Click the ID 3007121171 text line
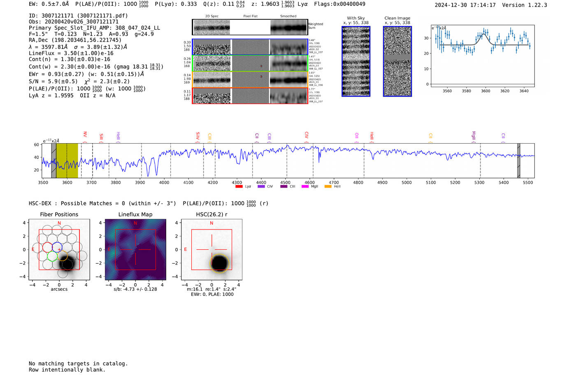This screenshot has width=576, height=392. tap(78, 16)
